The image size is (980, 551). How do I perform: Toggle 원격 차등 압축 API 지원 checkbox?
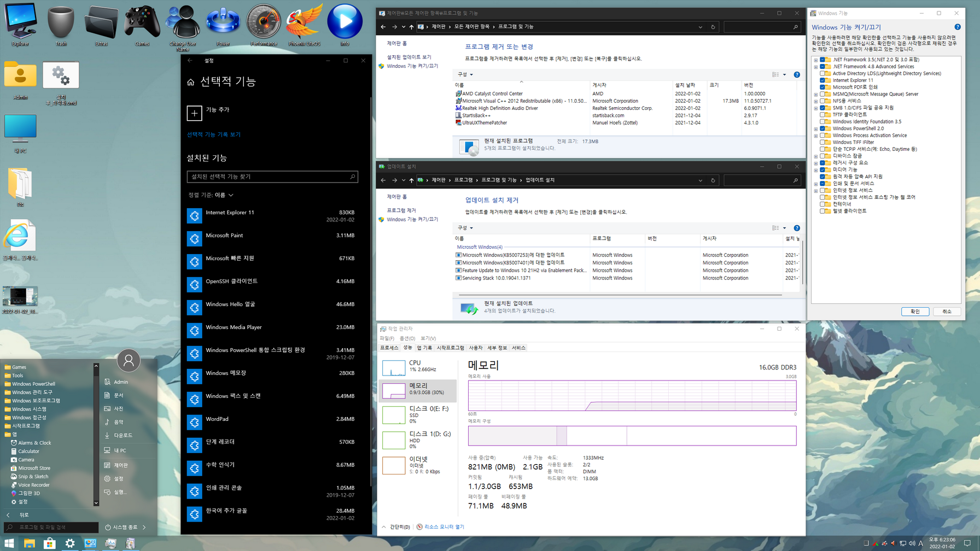point(822,177)
